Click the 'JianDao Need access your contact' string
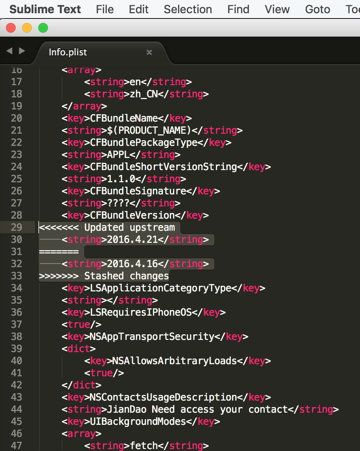 (197, 409)
